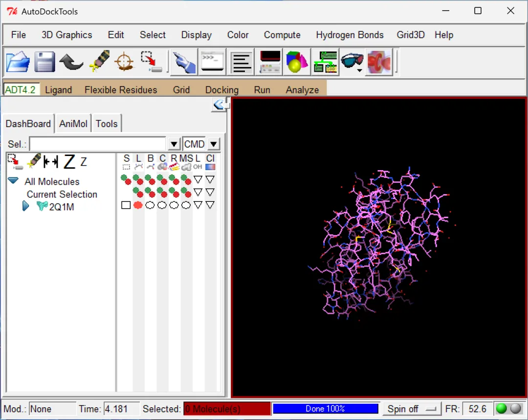Click the toolbar selection picking mode icon
The width and height of the screenshot is (528, 420).
point(151,62)
